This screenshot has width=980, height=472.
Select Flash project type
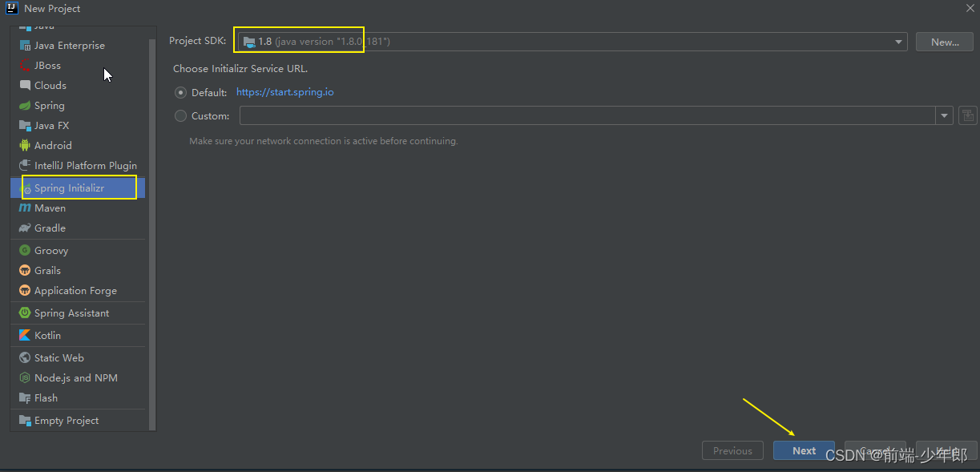(x=79, y=398)
